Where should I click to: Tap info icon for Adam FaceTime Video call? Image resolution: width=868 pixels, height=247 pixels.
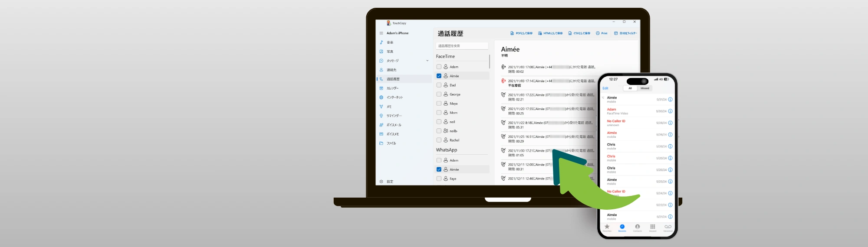tap(670, 111)
